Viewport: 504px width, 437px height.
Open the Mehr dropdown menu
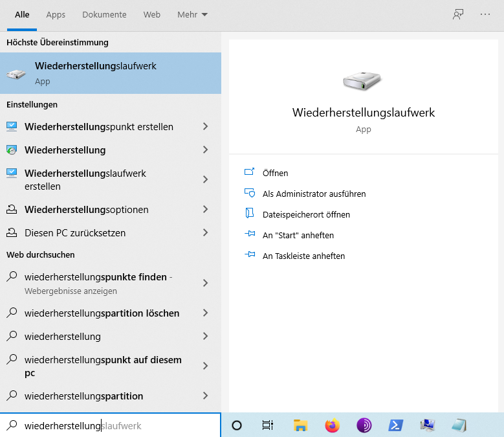coord(193,15)
